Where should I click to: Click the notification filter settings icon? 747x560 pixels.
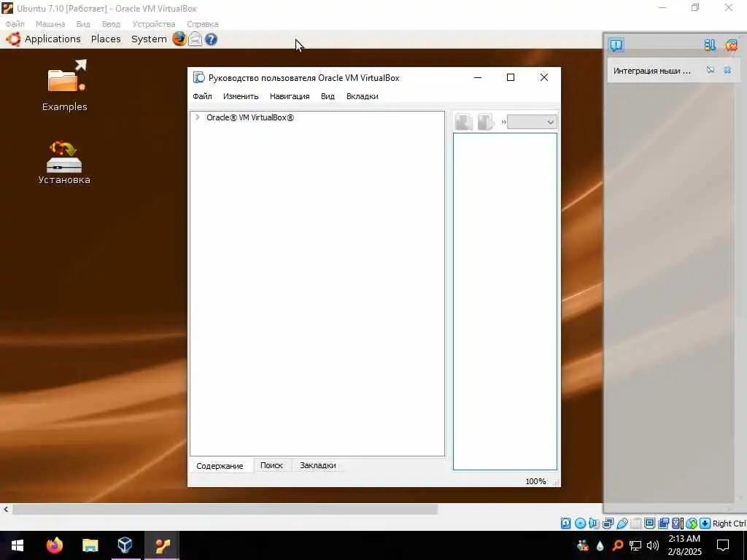point(710,45)
